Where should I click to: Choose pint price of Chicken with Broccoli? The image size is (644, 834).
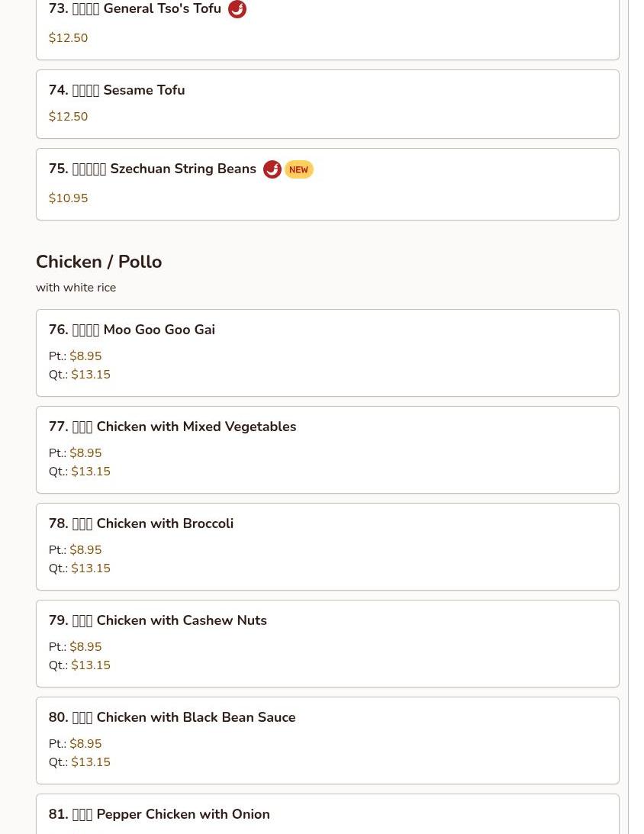pos(85,549)
